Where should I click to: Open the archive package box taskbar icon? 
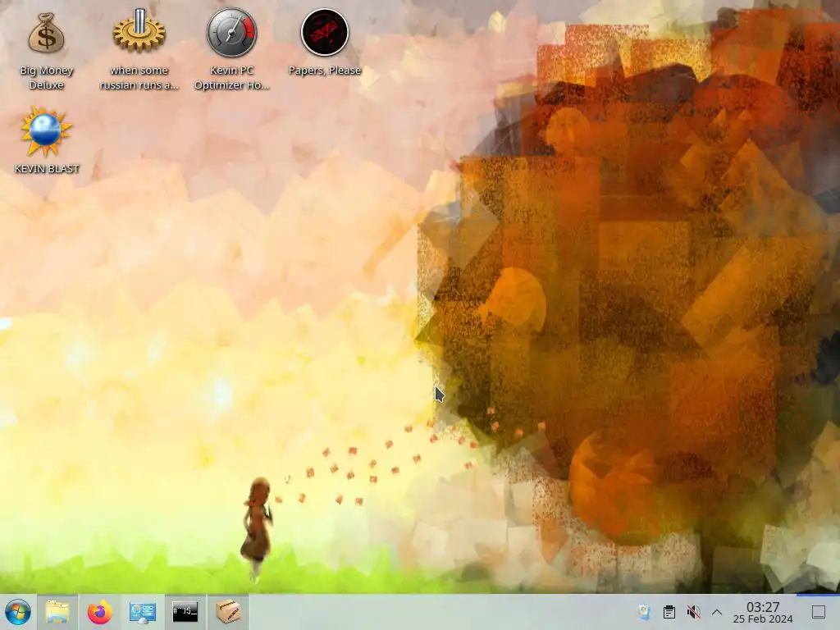point(228,612)
